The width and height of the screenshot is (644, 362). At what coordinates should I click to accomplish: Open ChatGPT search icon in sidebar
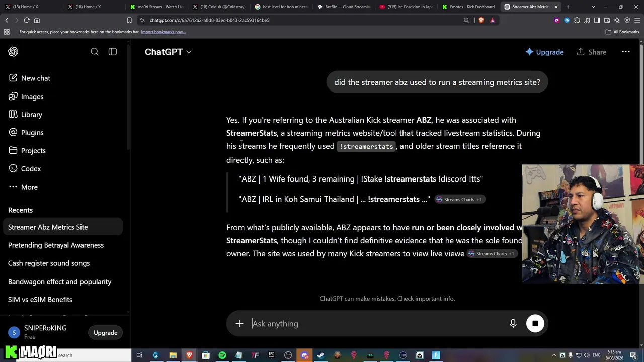pyautogui.click(x=95, y=52)
